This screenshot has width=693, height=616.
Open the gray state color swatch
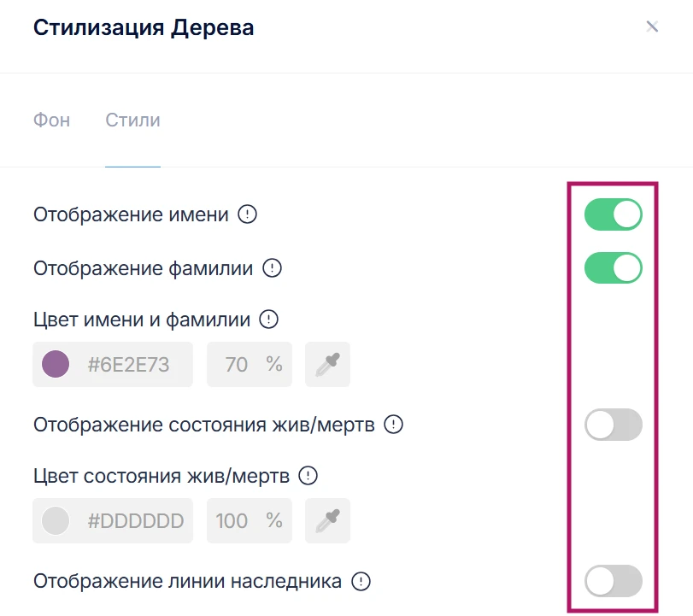(56, 520)
